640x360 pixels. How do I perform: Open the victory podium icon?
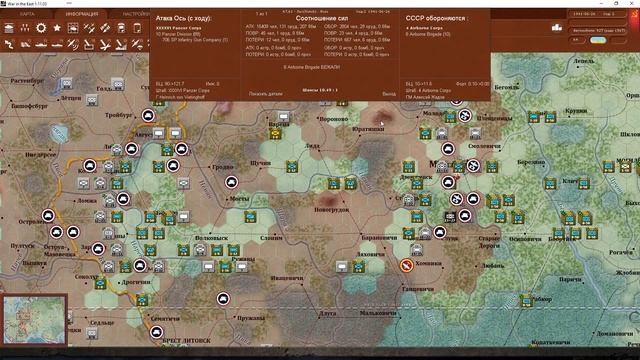click(557, 27)
